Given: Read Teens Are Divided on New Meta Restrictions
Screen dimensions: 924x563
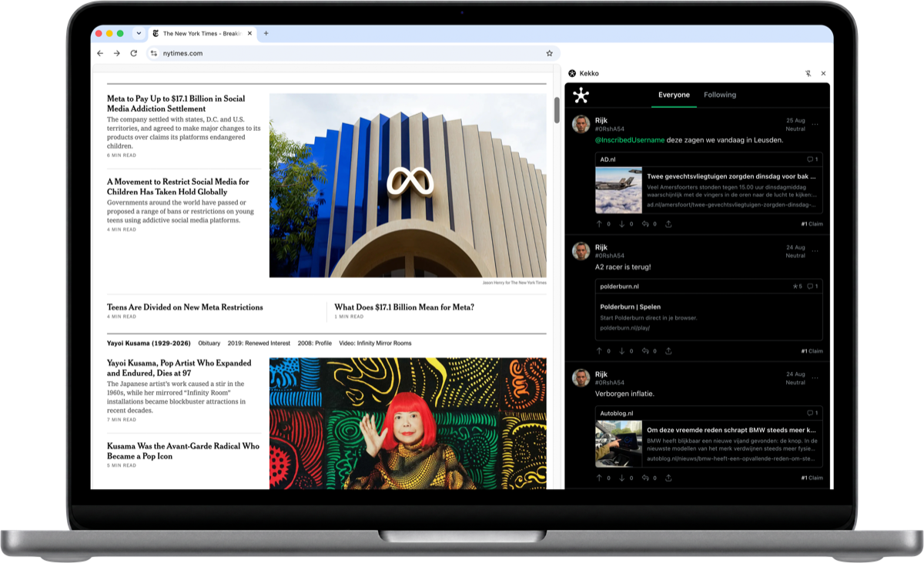Looking at the screenshot, I should [x=185, y=307].
